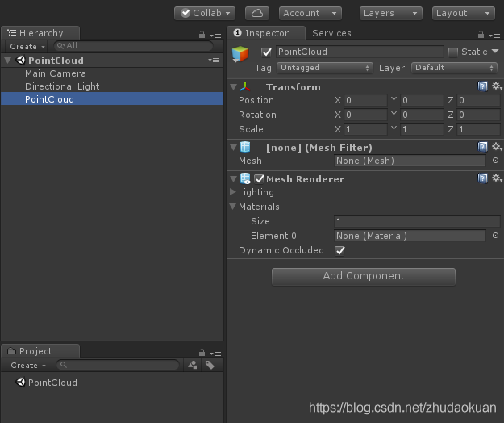The image size is (504, 423).
Task: Click the Mesh object picker circle
Action: coord(495,160)
